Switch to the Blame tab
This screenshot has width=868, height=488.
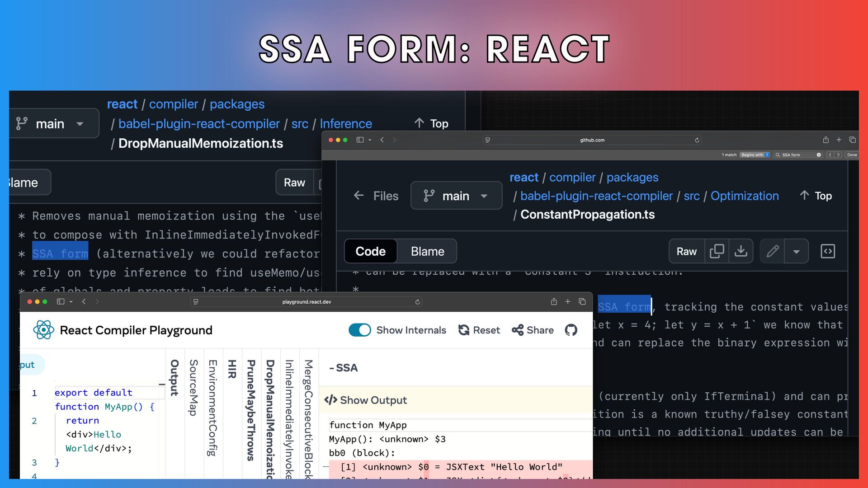(x=427, y=251)
